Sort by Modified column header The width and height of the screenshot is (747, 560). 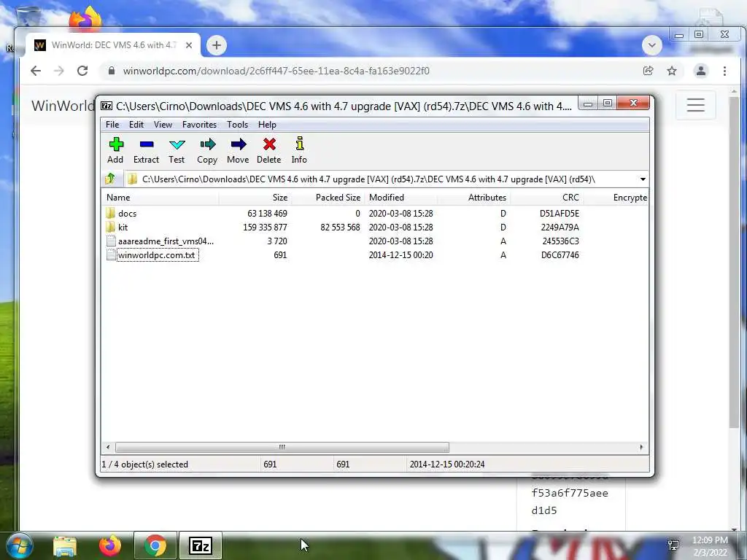click(x=400, y=197)
